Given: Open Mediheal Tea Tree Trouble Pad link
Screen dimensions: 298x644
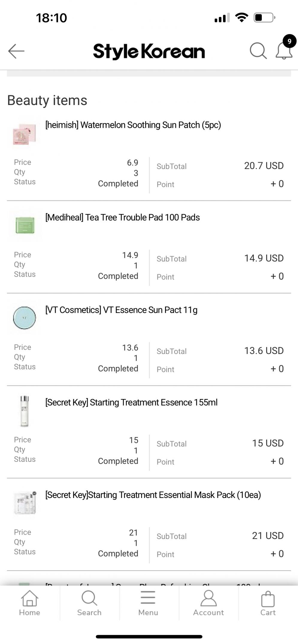Looking at the screenshot, I should (122, 218).
